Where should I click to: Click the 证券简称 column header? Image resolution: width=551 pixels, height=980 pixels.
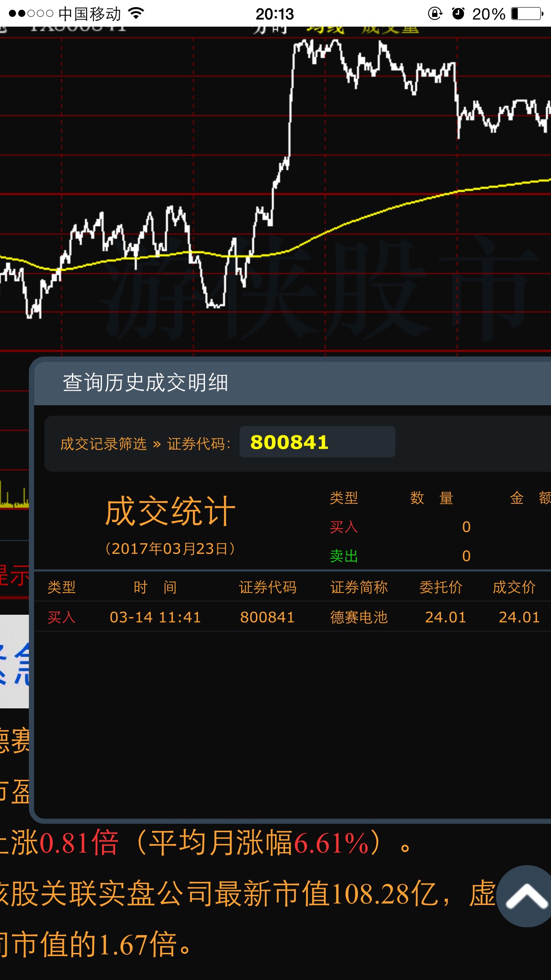point(359,587)
